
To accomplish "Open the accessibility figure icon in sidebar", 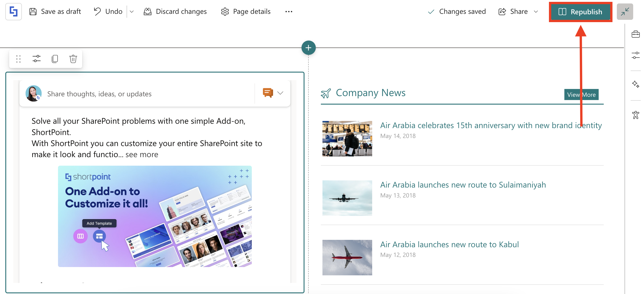I will pos(635,115).
